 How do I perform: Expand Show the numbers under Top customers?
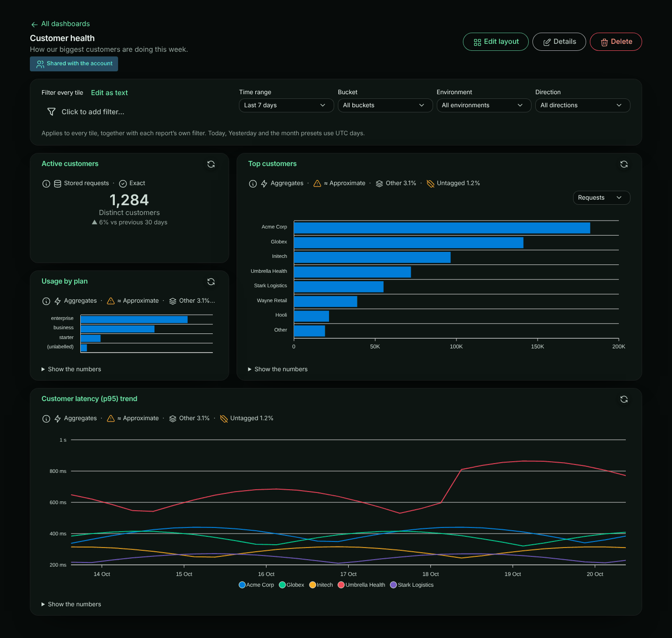click(278, 369)
